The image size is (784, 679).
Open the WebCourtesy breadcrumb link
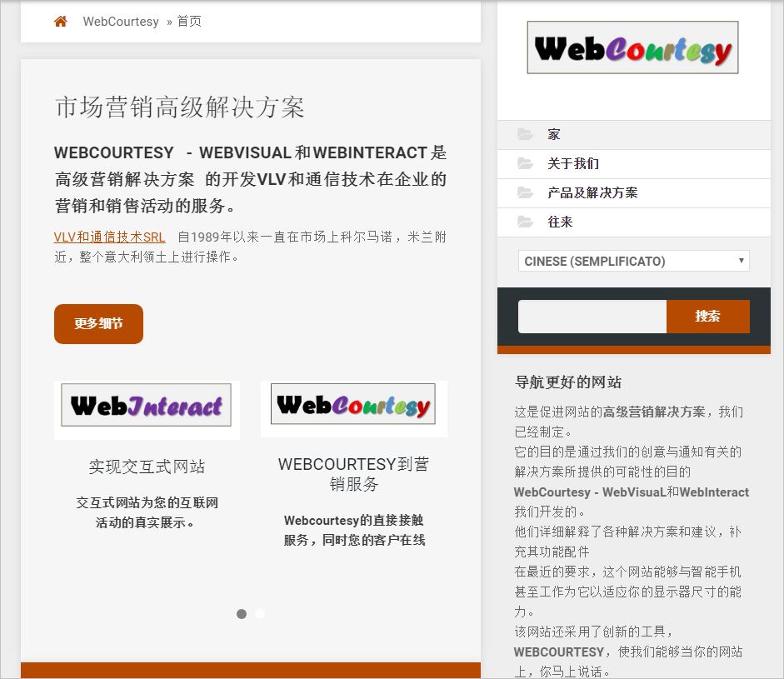pos(121,22)
